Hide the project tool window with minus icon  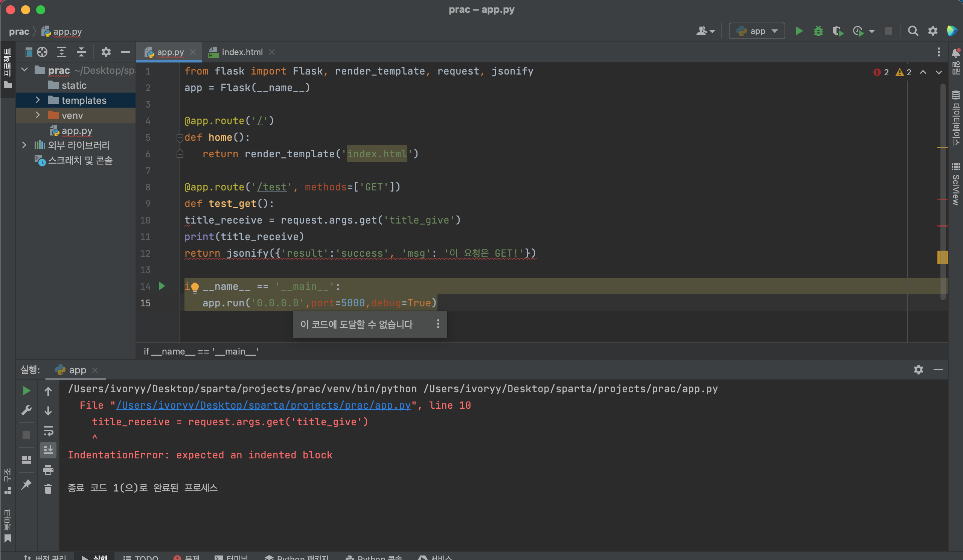(125, 52)
